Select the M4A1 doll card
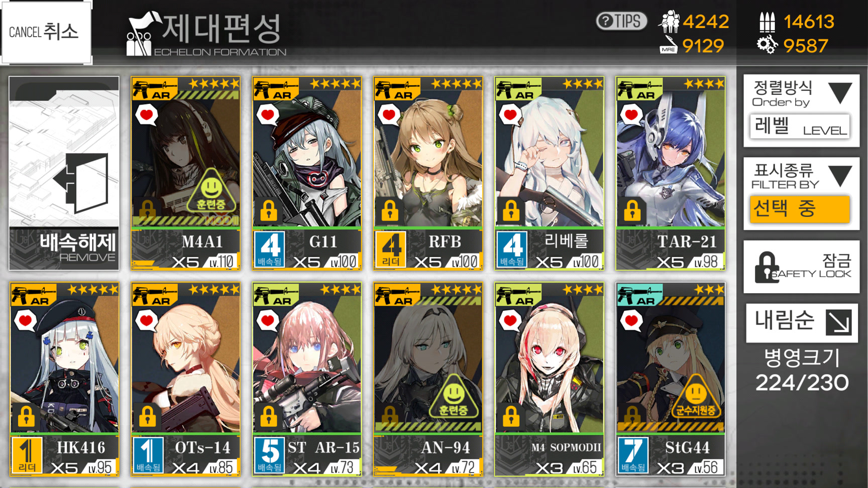Screen dimensions: 868x488 pos(185,174)
